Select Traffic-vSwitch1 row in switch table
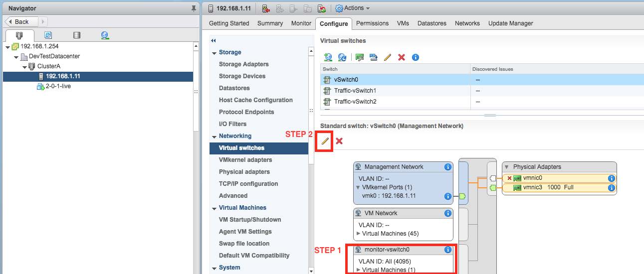 pyautogui.click(x=355, y=91)
